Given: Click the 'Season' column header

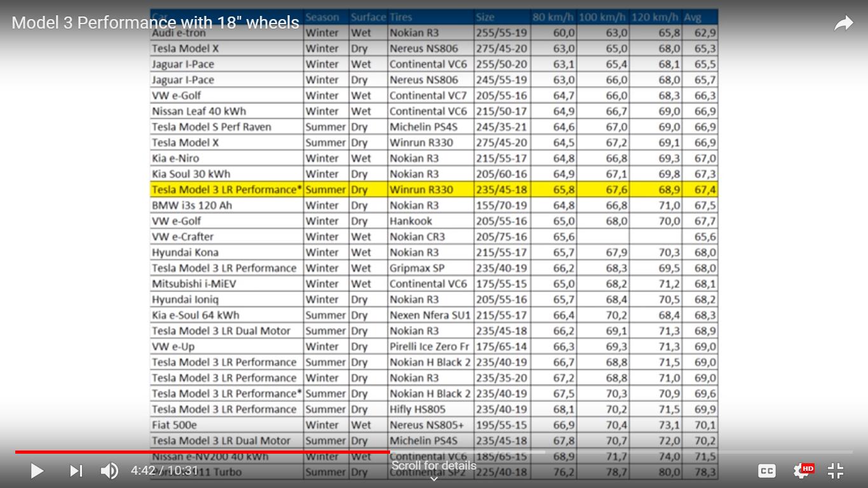Looking at the screenshot, I should [x=327, y=17].
